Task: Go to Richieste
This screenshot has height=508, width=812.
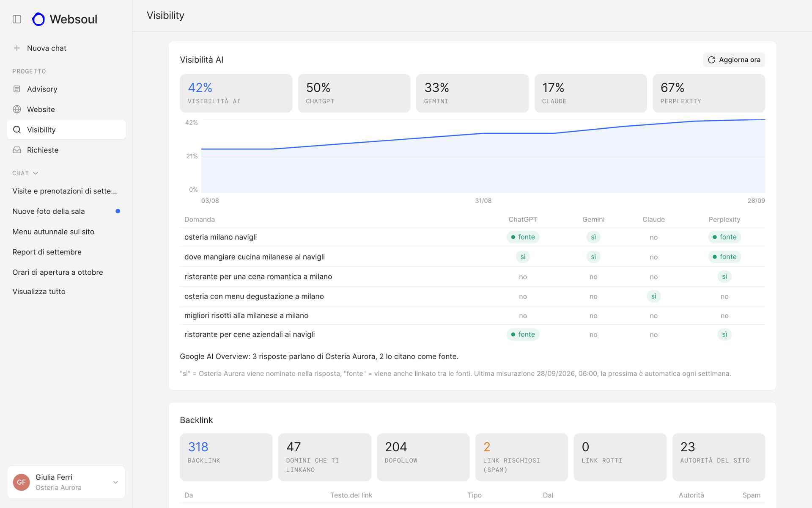Action: click(x=66, y=150)
